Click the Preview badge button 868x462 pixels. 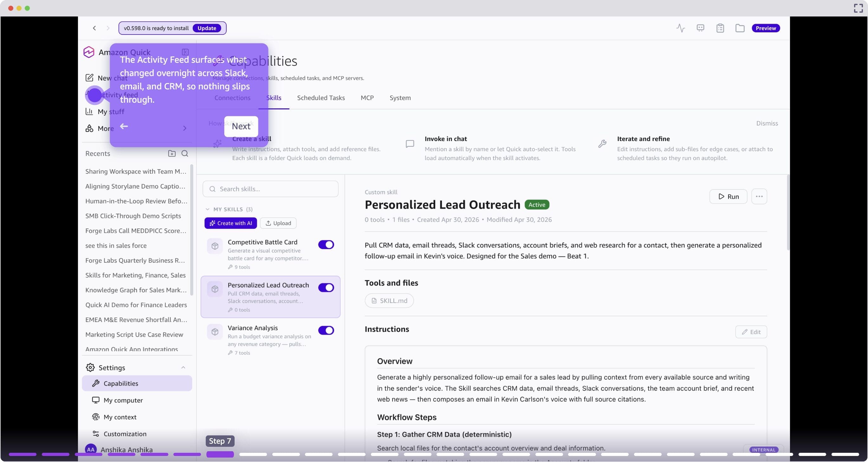pos(766,28)
